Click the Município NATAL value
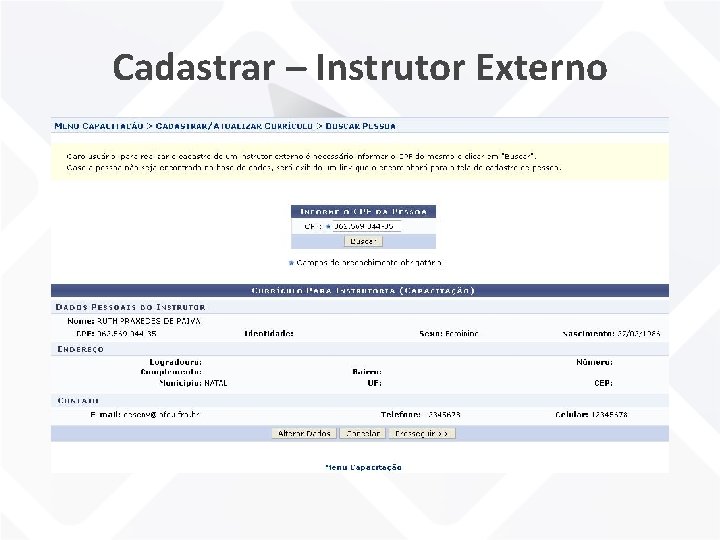Image resolution: width=720 pixels, height=540 pixels. click(x=216, y=383)
